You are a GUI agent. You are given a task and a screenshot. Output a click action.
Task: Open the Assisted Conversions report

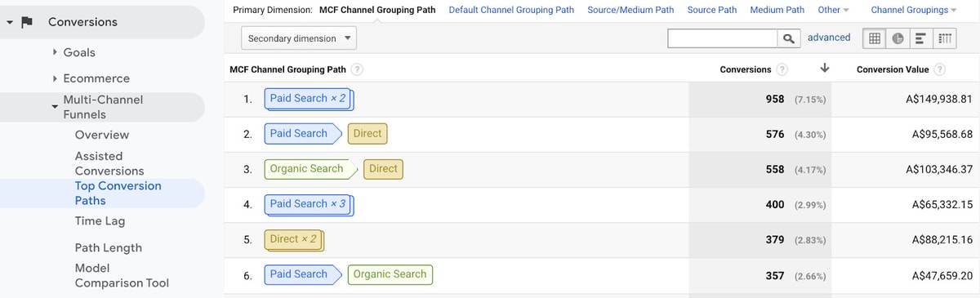point(109,163)
